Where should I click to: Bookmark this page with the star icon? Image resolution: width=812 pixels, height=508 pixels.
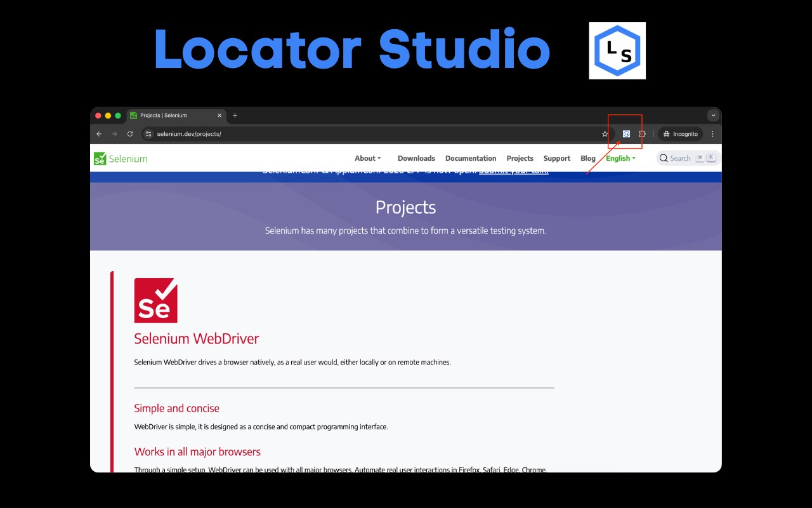605,134
